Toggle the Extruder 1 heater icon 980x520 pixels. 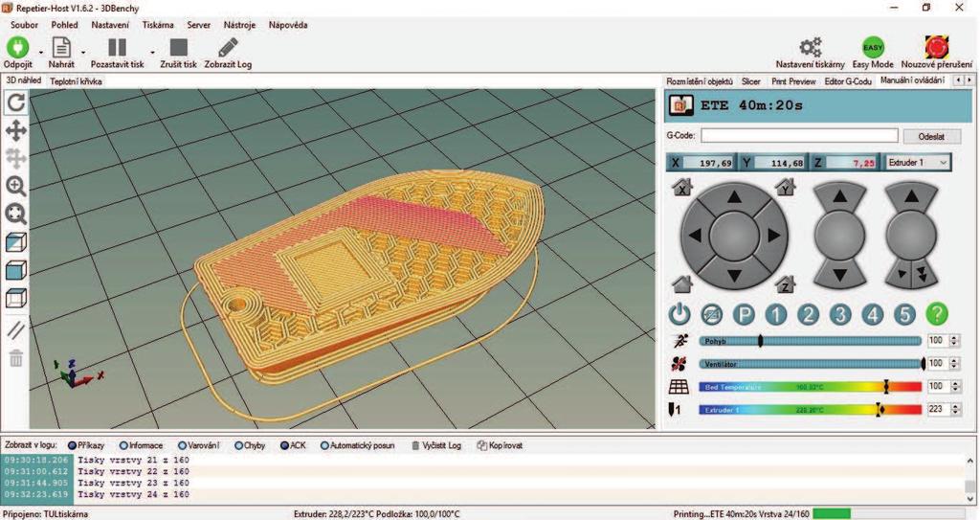(675, 410)
